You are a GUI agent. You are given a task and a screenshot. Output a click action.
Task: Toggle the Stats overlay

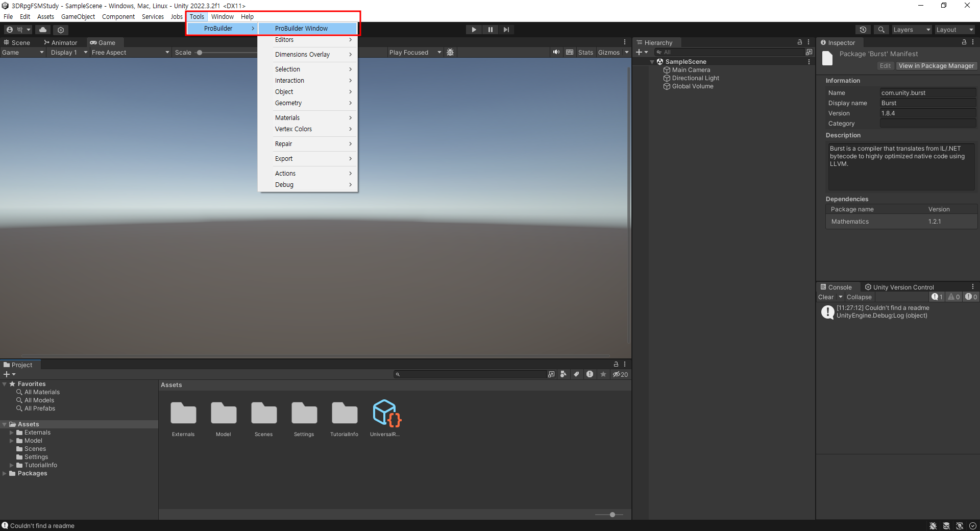click(585, 52)
